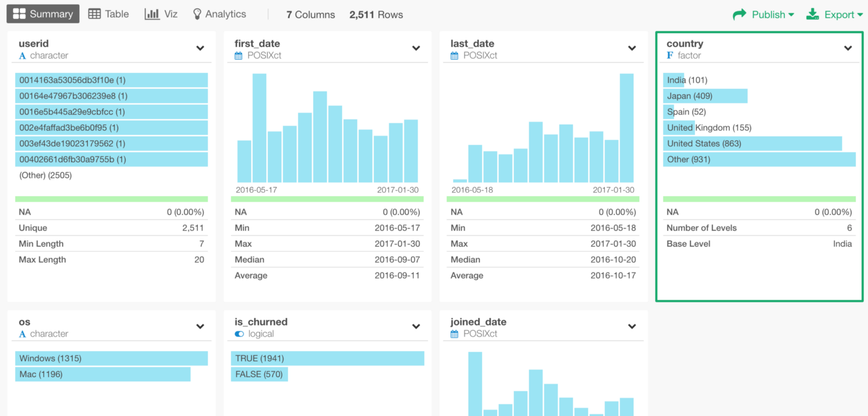Select userid value 003ef43de19023179562
This screenshot has height=416, width=868.
coord(111,143)
